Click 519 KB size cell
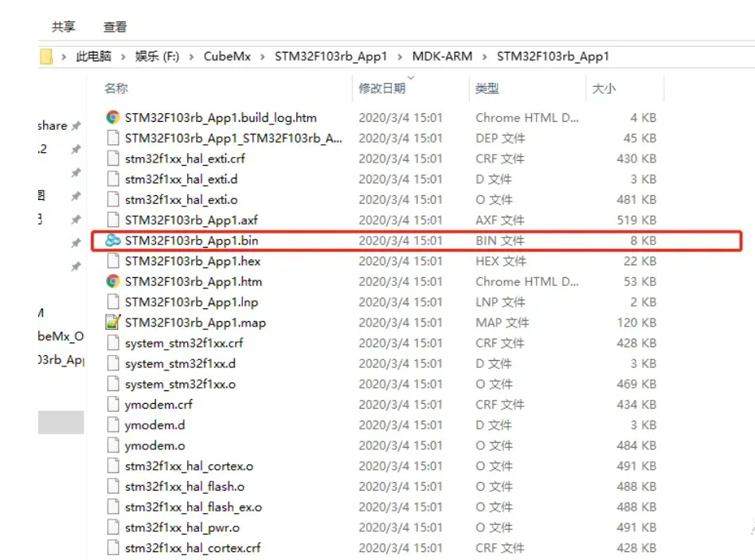 point(636,220)
